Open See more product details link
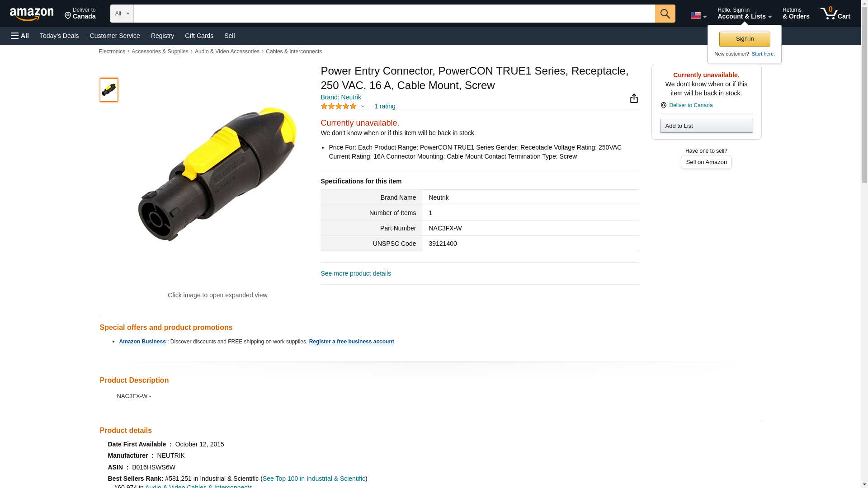The width and height of the screenshot is (868, 488). pos(356,273)
